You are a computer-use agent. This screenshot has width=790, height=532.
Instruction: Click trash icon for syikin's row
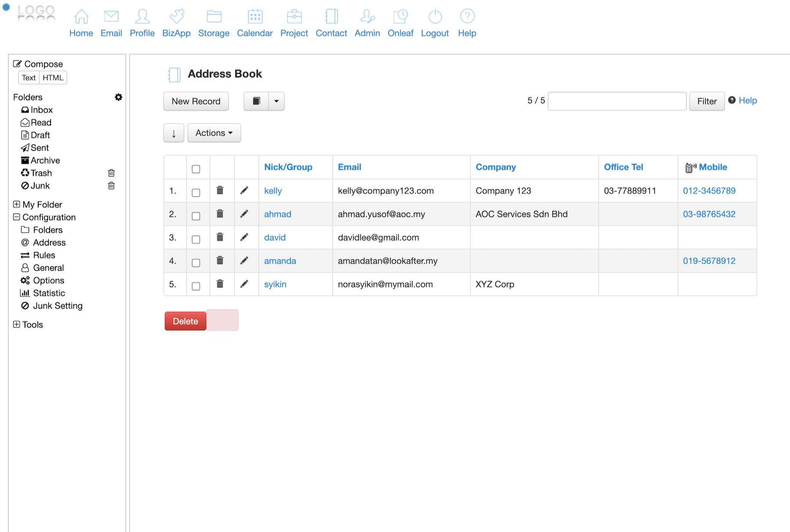point(220,284)
